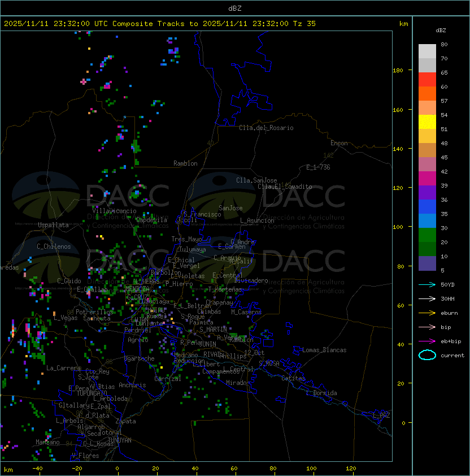The width and height of the screenshot is (470, 476).
Task: Click the 'Agrelo' place label
Action: [138, 340]
